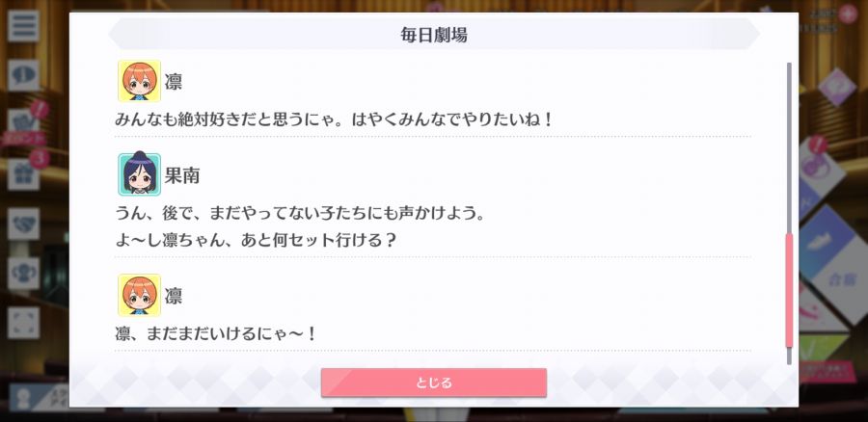Open the gift box presents icon
The width and height of the screenshot is (868, 422).
tap(23, 173)
